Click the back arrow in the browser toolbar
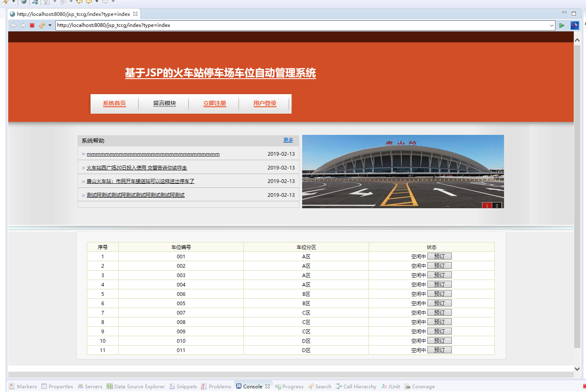Screen dimensions: 586x392 pyautogui.click(x=13, y=25)
